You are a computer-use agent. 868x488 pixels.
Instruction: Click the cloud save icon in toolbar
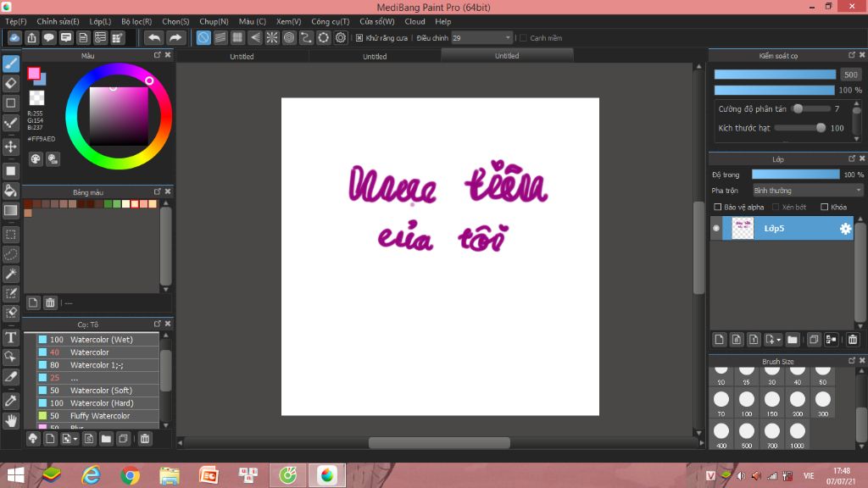tap(14, 37)
